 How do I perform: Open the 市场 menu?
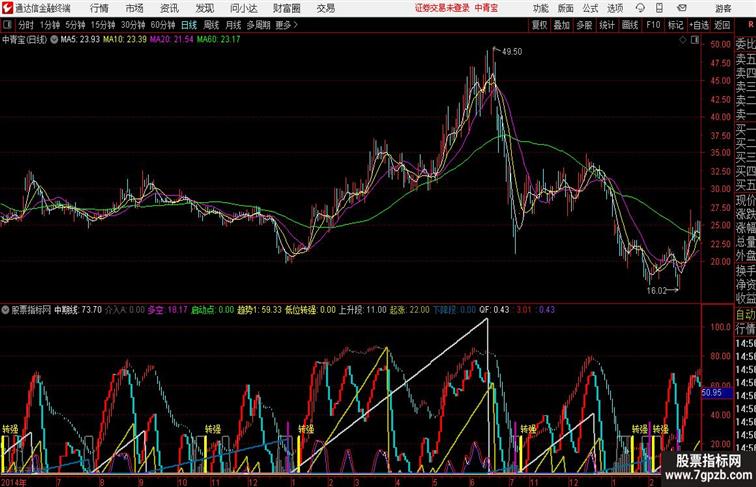(135, 8)
